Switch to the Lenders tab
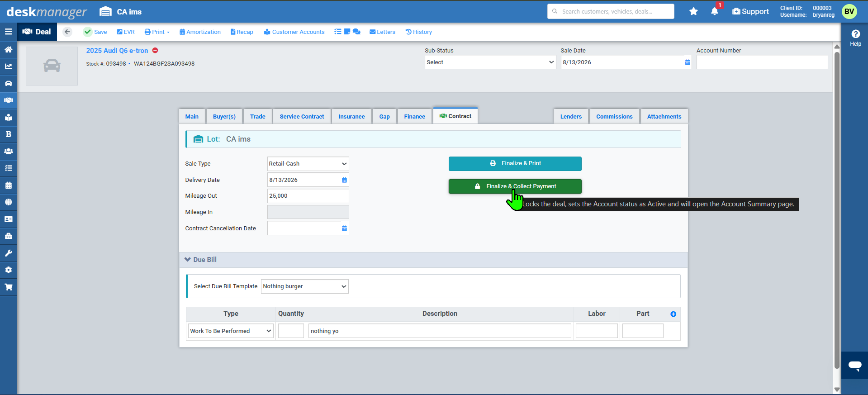Viewport: 868px width, 395px height. tap(571, 116)
